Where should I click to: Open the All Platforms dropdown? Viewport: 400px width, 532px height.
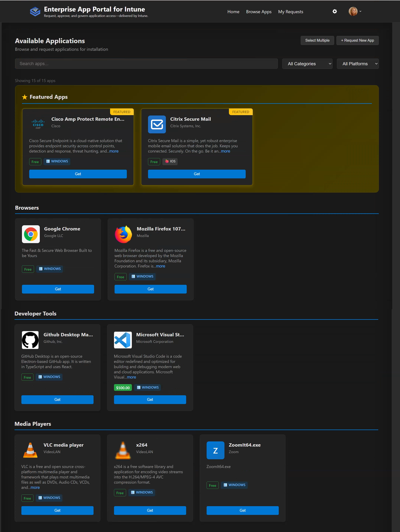tap(358, 64)
